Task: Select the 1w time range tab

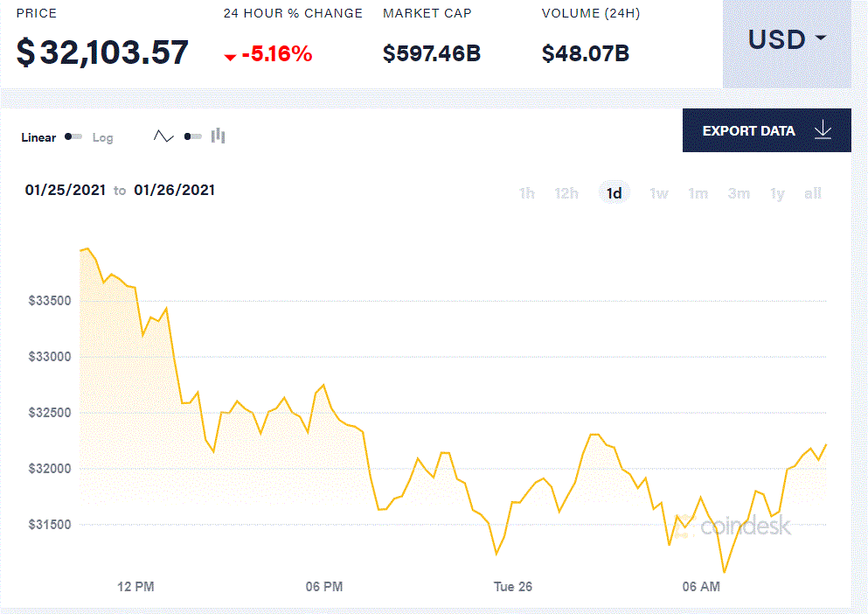Action: click(659, 193)
